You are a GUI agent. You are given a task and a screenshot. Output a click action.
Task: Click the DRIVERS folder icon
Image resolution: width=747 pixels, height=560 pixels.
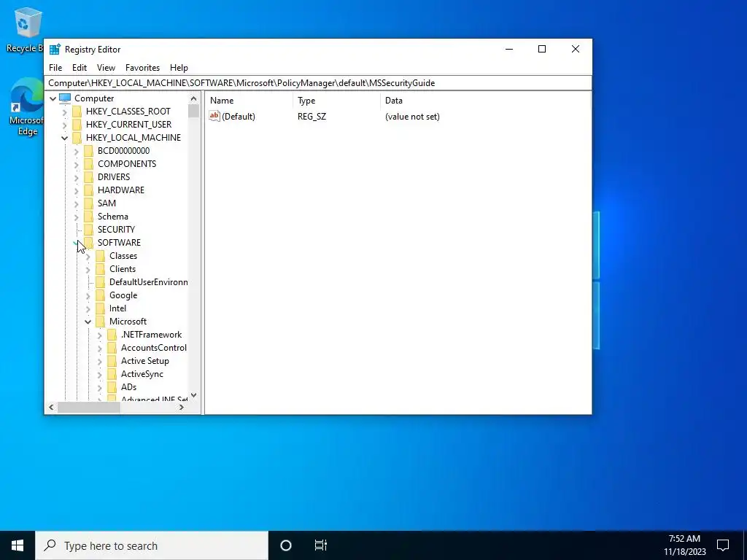[x=88, y=176]
